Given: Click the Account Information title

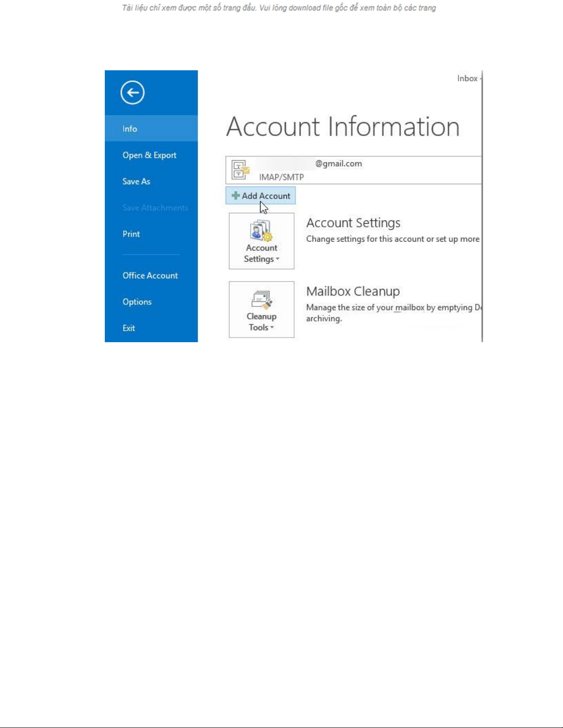Looking at the screenshot, I should tap(343, 126).
